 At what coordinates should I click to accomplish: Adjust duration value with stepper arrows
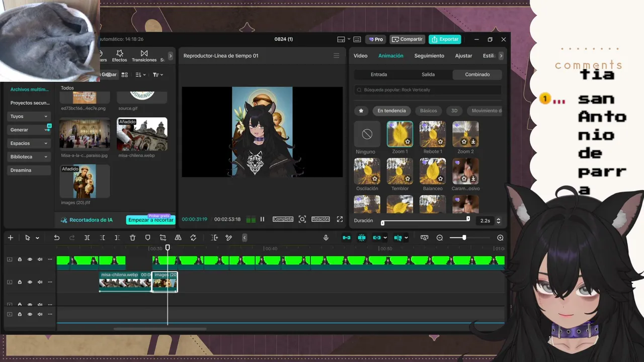(498, 221)
